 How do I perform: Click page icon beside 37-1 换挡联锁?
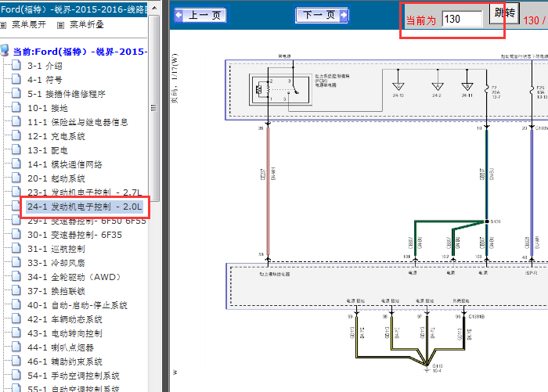coord(16,290)
